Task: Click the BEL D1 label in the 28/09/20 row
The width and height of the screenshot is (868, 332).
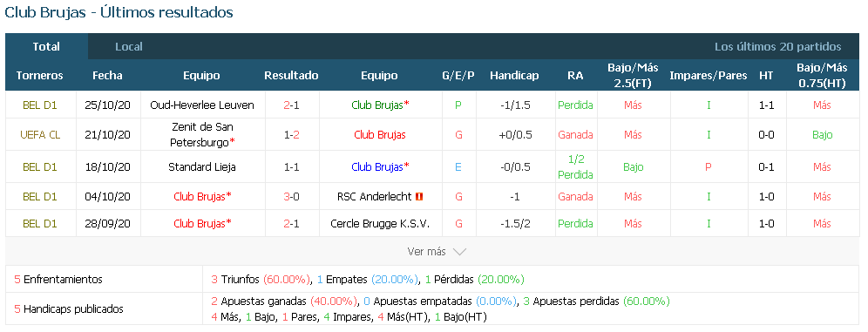Action: coord(40,224)
